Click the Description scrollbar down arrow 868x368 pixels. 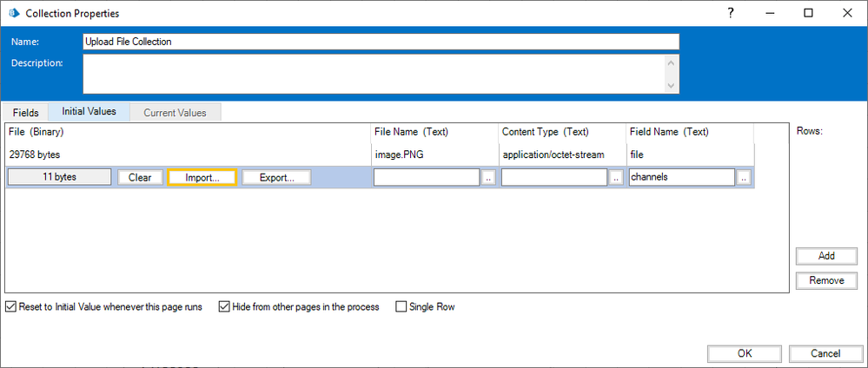point(672,86)
